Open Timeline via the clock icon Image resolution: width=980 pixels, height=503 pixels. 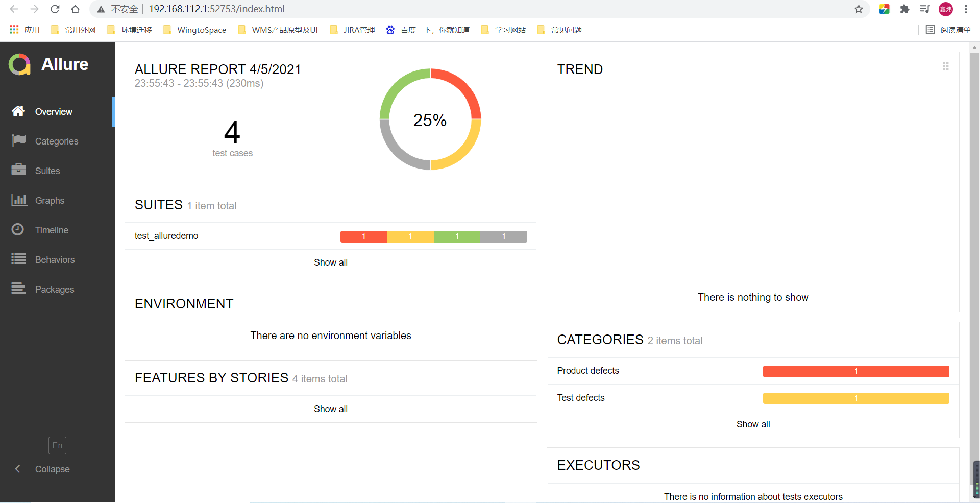(x=18, y=229)
